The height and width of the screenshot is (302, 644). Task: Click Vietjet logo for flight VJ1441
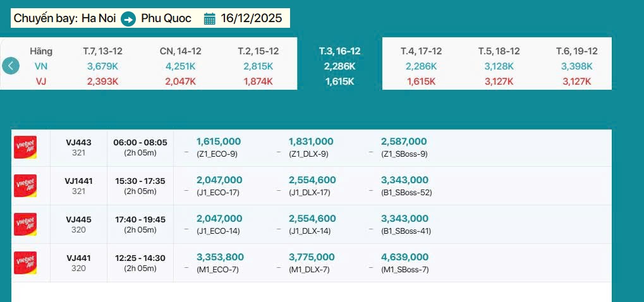point(25,186)
